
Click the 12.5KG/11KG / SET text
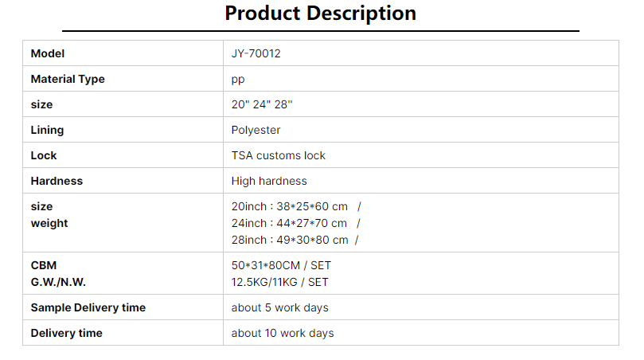(279, 282)
